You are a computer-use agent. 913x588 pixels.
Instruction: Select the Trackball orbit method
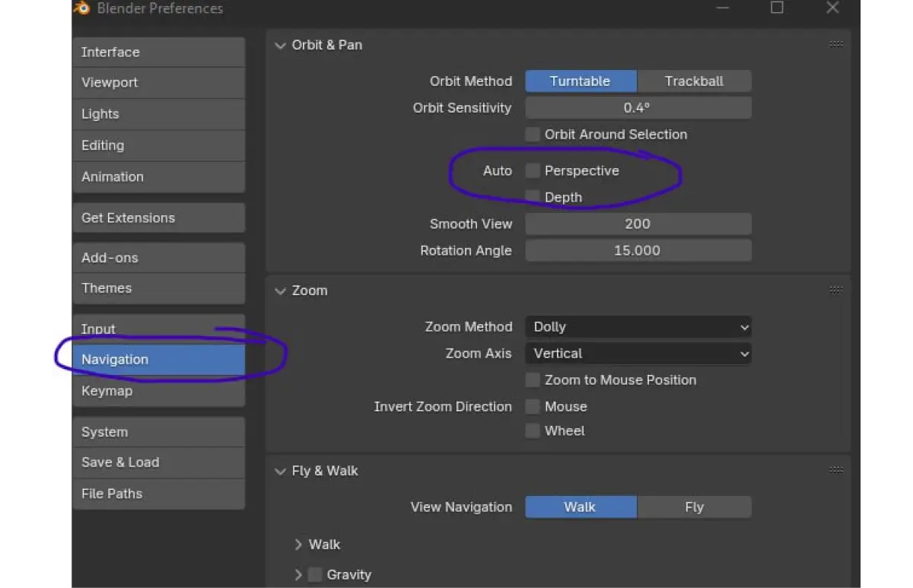tap(694, 81)
